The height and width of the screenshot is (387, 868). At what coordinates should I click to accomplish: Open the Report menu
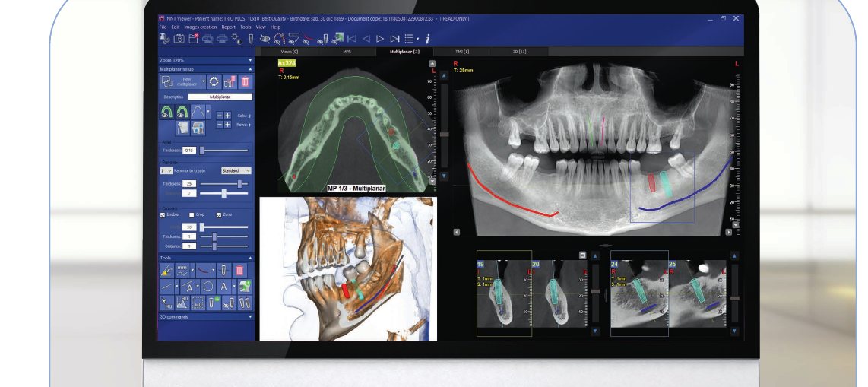229,27
